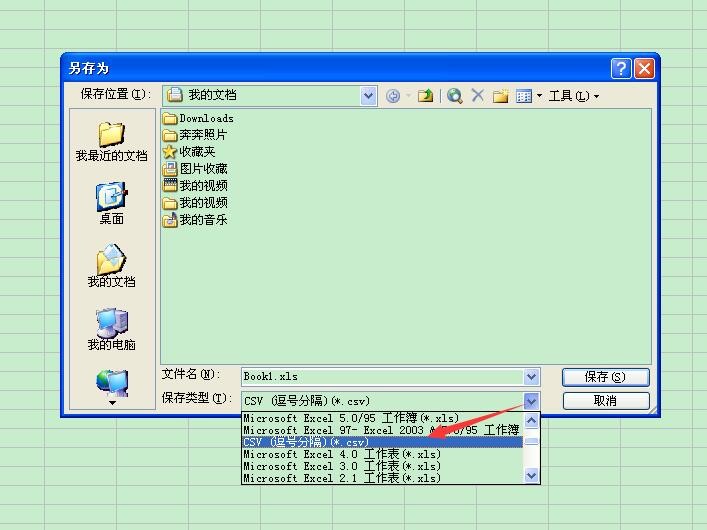Click the help question mark button
Image resolution: width=707 pixels, height=530 pixels.
point(621,69)
